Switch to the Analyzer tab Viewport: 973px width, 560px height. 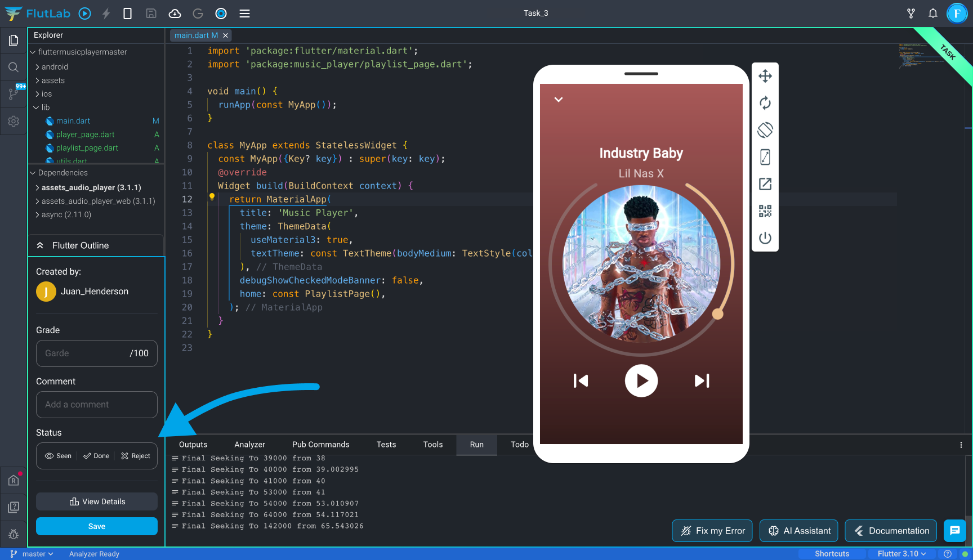[249, 445]
